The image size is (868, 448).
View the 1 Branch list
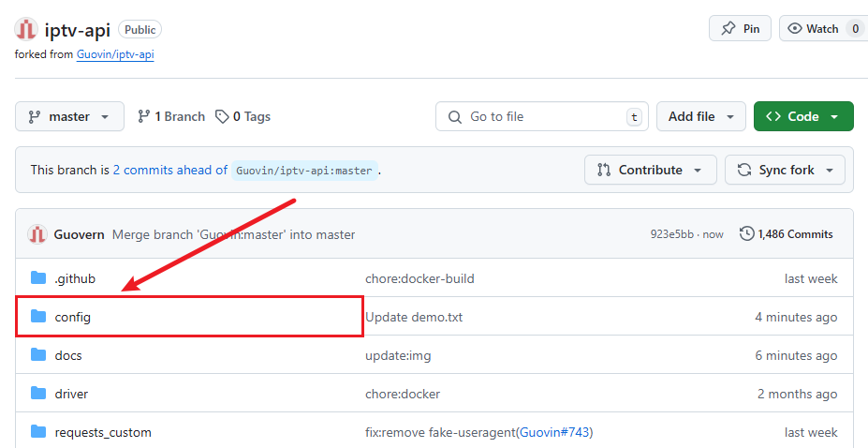tap(171, 116)
